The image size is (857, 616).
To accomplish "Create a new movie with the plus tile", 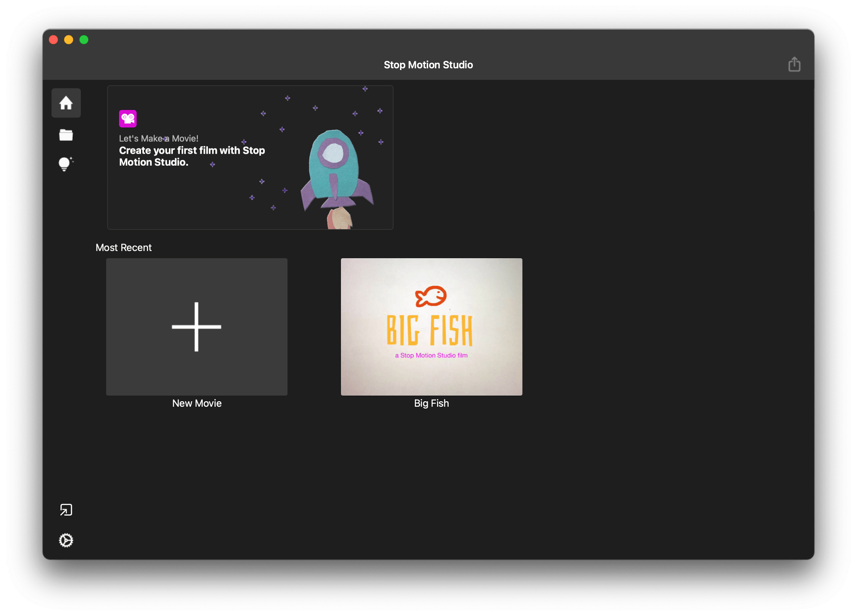I will click(197, 327).
